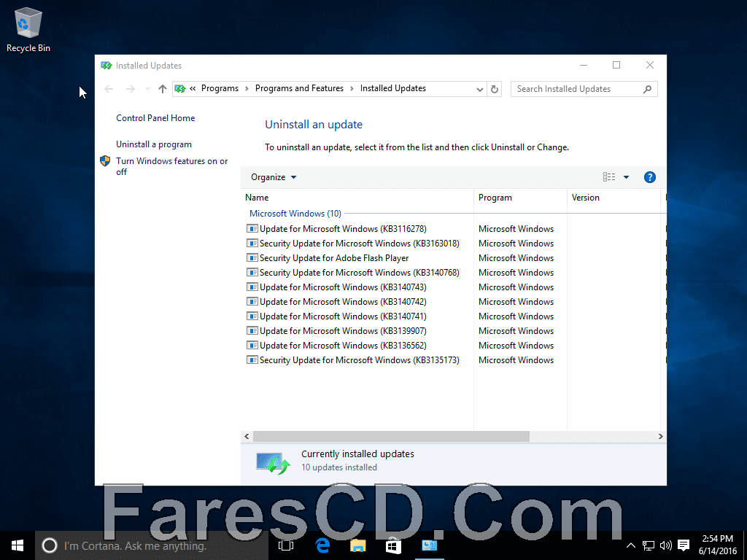Image resolution: width=747 pixels, height=560 pixels.
Task: Sort by the Program column header
Action: 520,198
